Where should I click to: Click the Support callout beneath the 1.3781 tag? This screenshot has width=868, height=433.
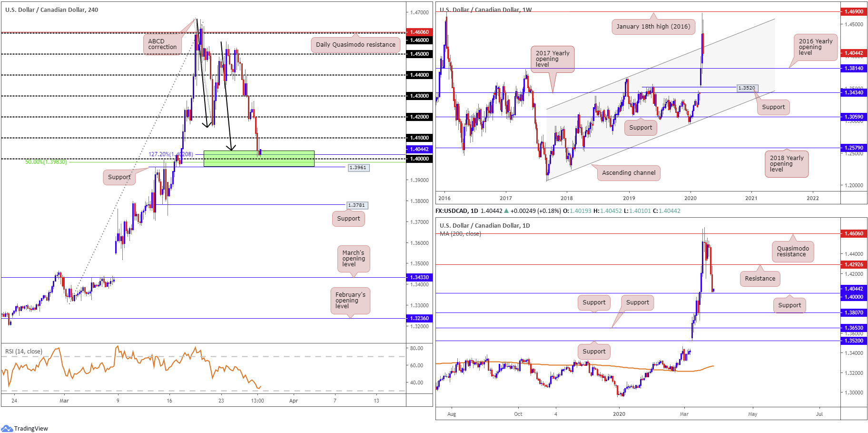pos(348,219)
